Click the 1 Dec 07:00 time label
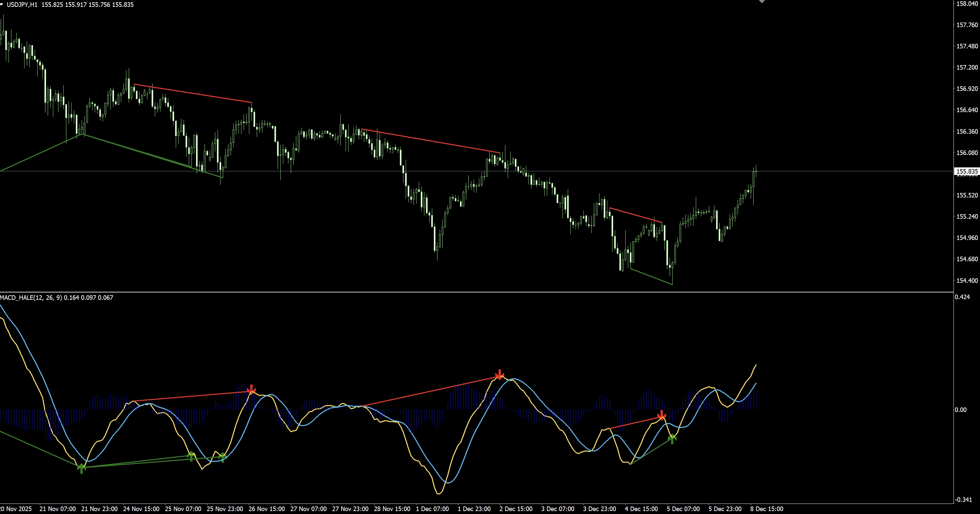 click(432, 509)
